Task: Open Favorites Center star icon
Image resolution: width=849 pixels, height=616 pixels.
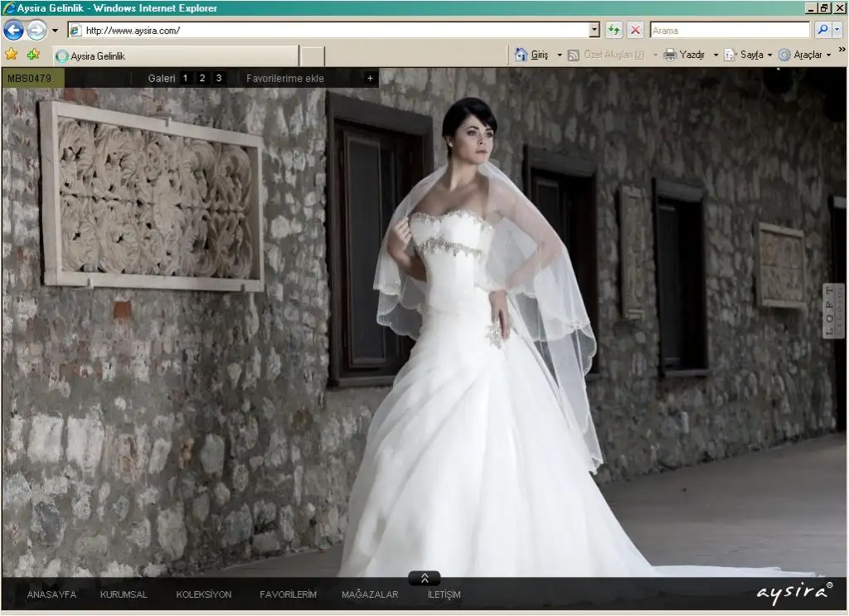Action: tap(12, 55)
